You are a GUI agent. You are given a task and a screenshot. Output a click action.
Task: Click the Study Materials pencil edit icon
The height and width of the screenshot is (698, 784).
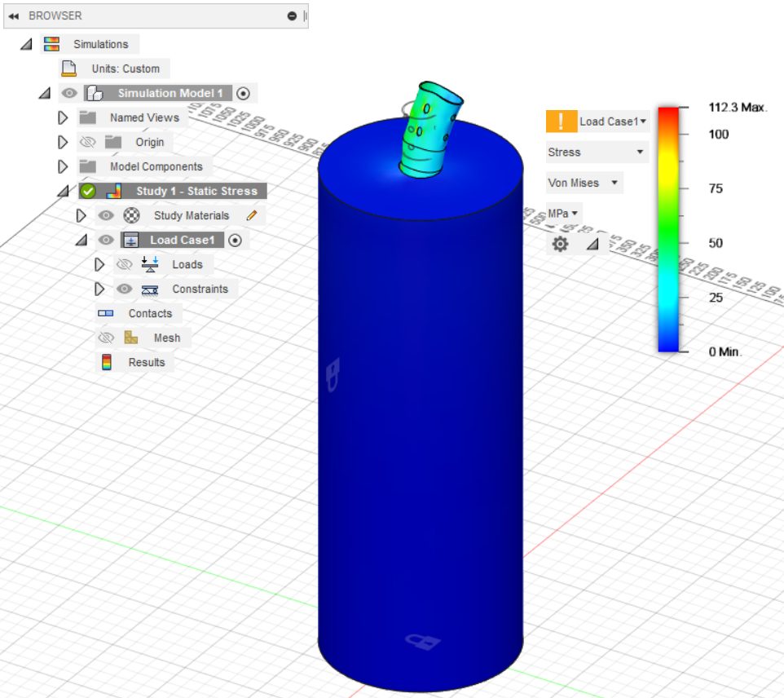click(x=252, y=215)
